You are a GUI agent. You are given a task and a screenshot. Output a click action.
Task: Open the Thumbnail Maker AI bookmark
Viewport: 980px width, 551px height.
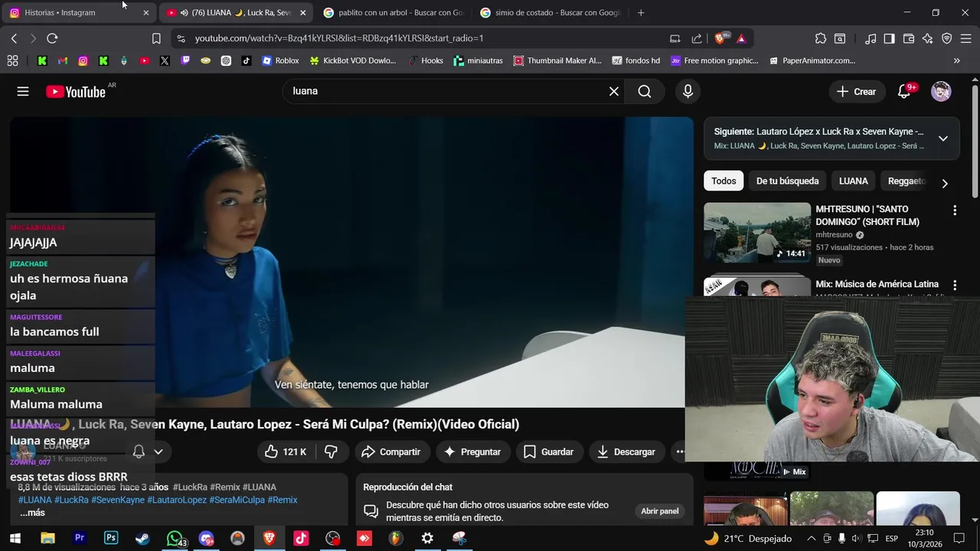pos(557,60)
